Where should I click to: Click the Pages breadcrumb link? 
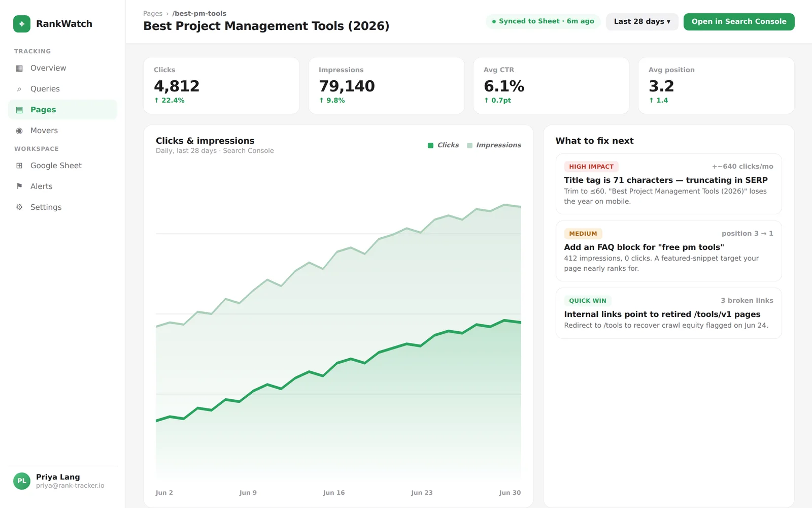[x=153, y=14]
